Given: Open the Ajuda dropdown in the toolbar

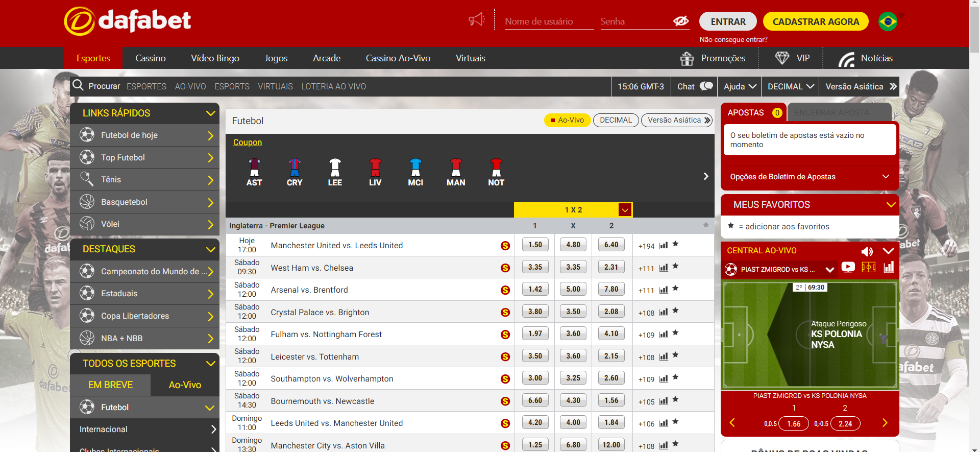Looking at the screenshot, I should pyautogui.click(x=740, y=87).
